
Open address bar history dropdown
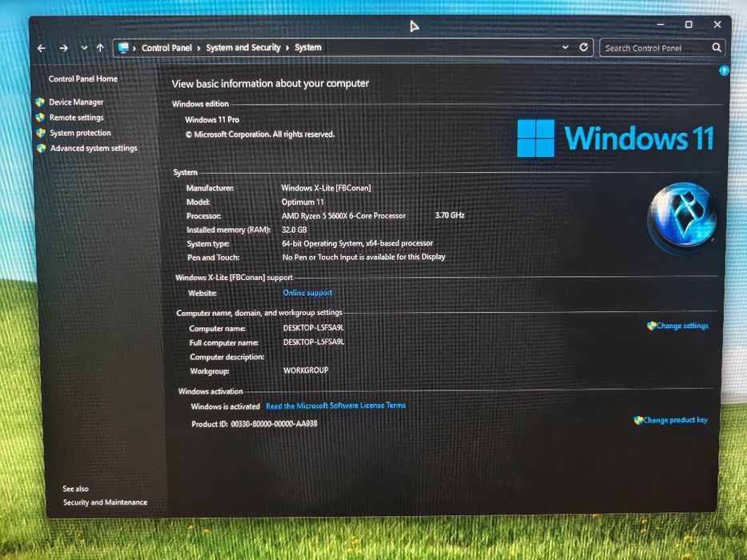[x=565, y=47]
